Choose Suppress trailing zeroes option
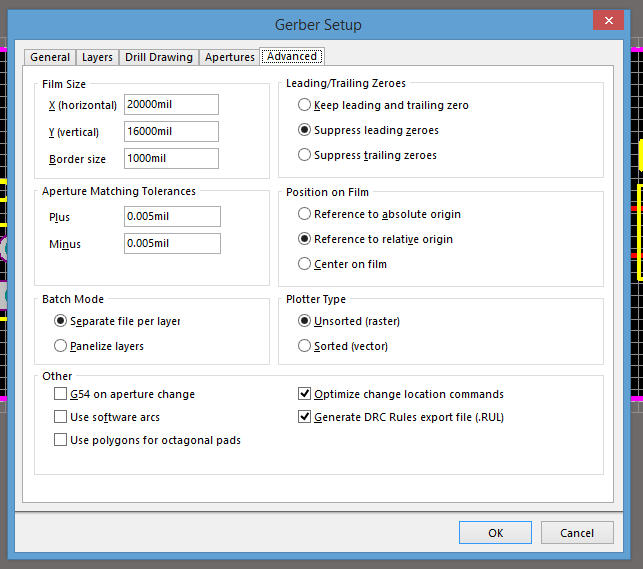The height and width of the screenshot is (569, 643). [305, 155]
